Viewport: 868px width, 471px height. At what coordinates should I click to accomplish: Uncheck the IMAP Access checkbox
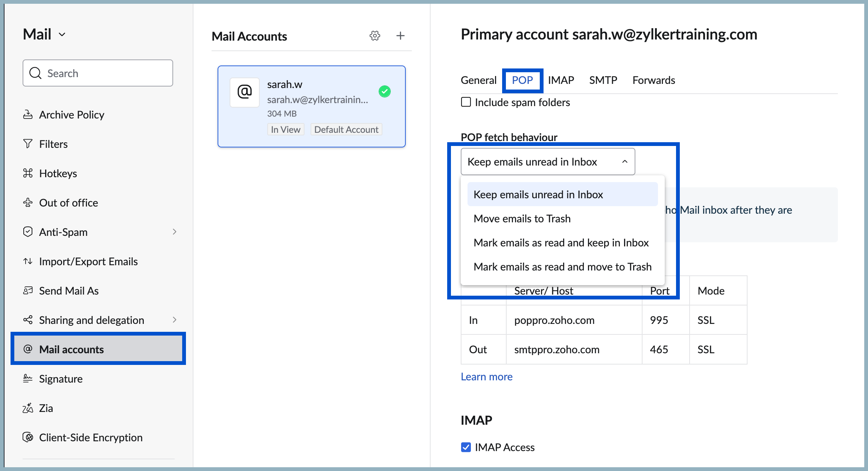[466, 447]
